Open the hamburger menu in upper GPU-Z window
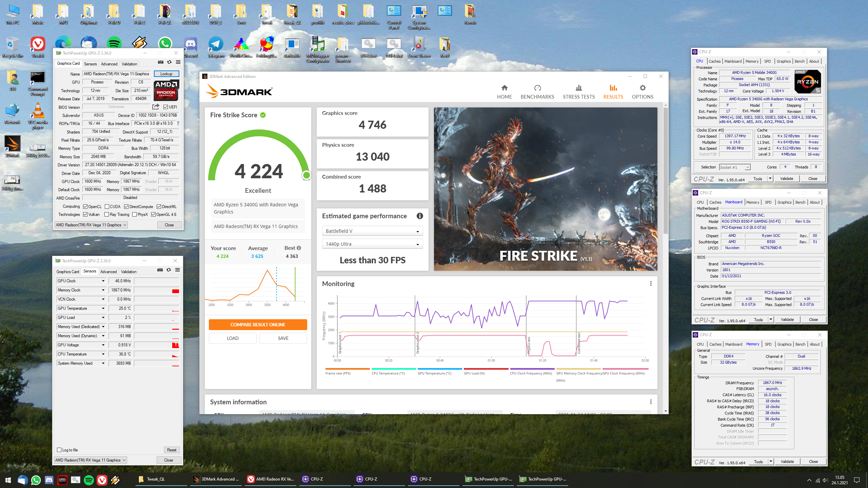The width and height of the screenshot is (868, 488). (x=178, y=62)
